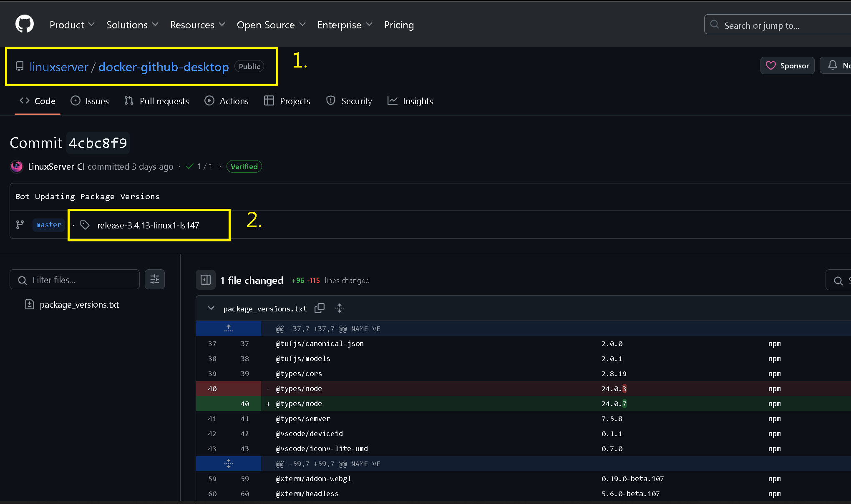Open the Insights tab
The image size is (851, 504).
(x=410, y=101)
